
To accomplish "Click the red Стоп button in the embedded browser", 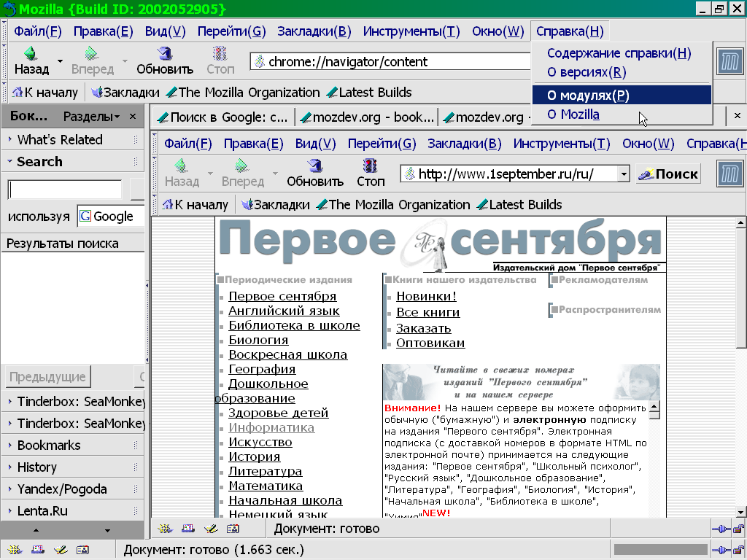I will pyautogui.click(x=371, y=173).
